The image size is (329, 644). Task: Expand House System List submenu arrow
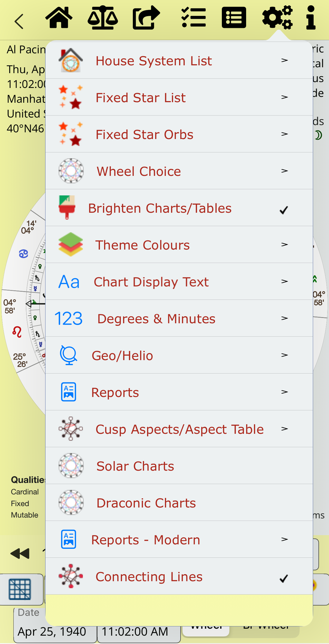pos(284,60)
